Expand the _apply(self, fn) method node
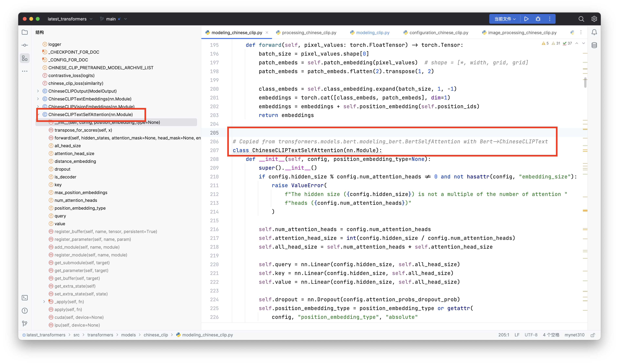Image resolution: width=619 pixels, height=364 pixels. pyautogui.click(x=44, y=302)
